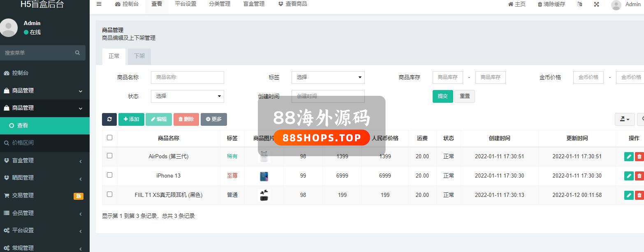The width and height of the screenshot is (644, 252).
Task: Click the refresh table icon button
Action: click(109, 119)
